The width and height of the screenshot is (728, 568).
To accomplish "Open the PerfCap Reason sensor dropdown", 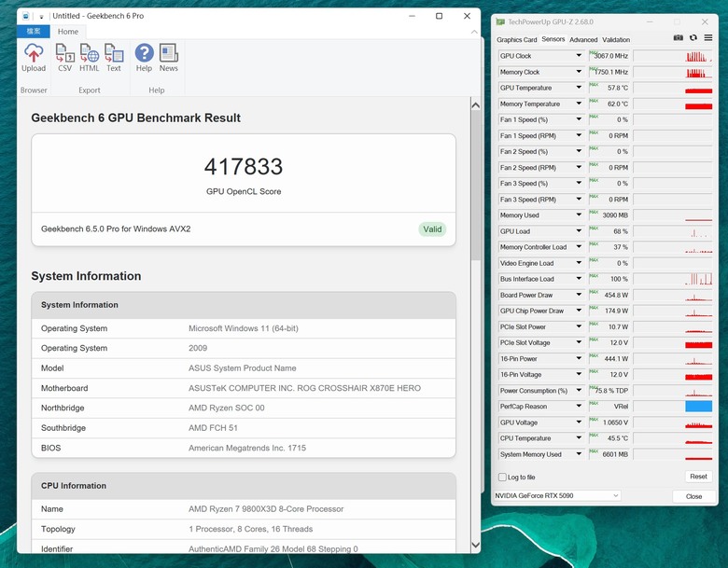I will (579, 406).
